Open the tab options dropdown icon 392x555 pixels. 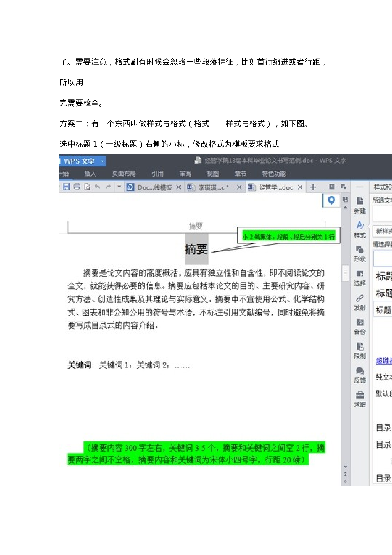tap(344, 187)
